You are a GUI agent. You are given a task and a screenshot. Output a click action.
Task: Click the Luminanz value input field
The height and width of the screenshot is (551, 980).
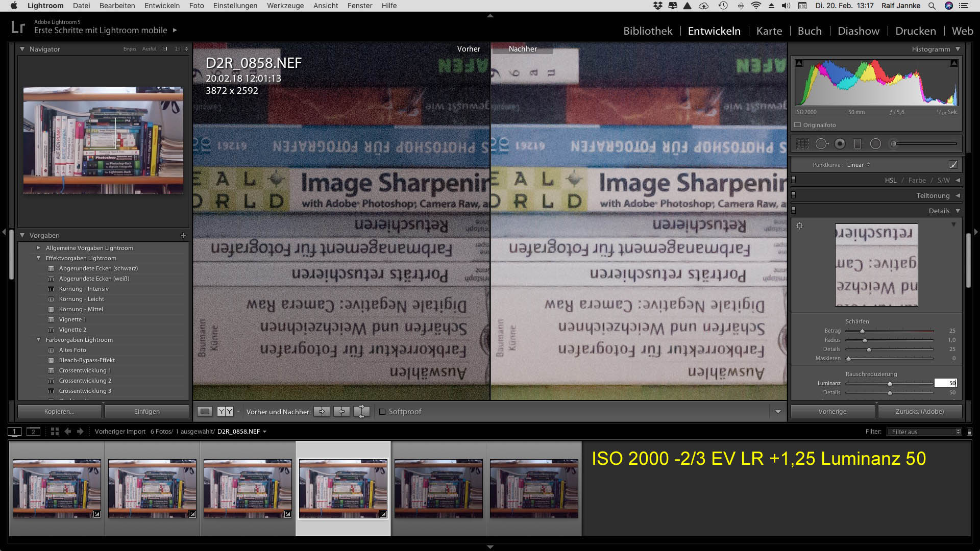pos(945,383)
